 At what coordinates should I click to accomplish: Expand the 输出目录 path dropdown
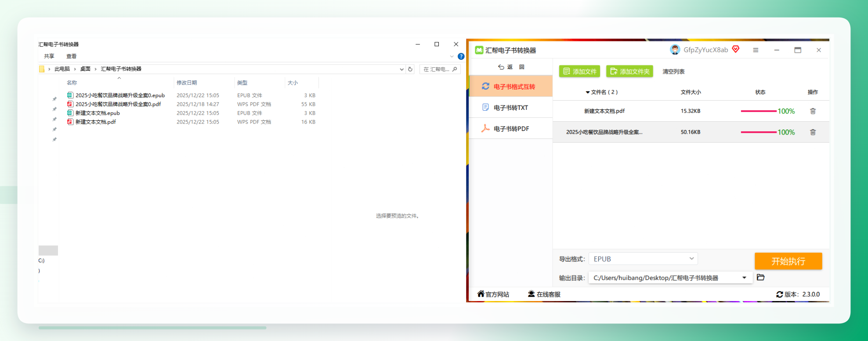point(745,278)
